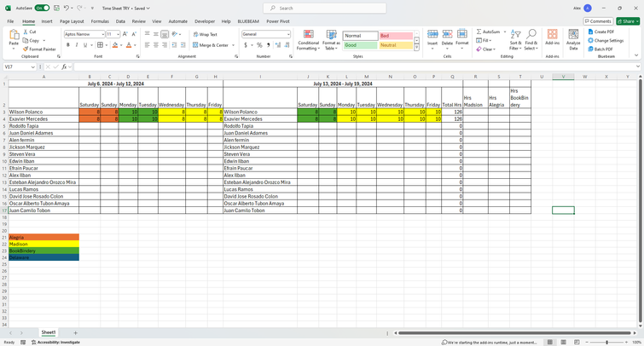Screen dimensions: 644x346
Task: Turn off the AutoSave switch
Action: coord(42,8)
